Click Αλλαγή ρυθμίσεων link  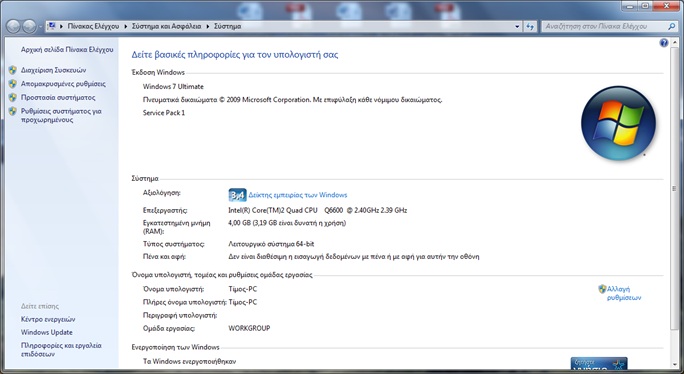click(624, 293)
